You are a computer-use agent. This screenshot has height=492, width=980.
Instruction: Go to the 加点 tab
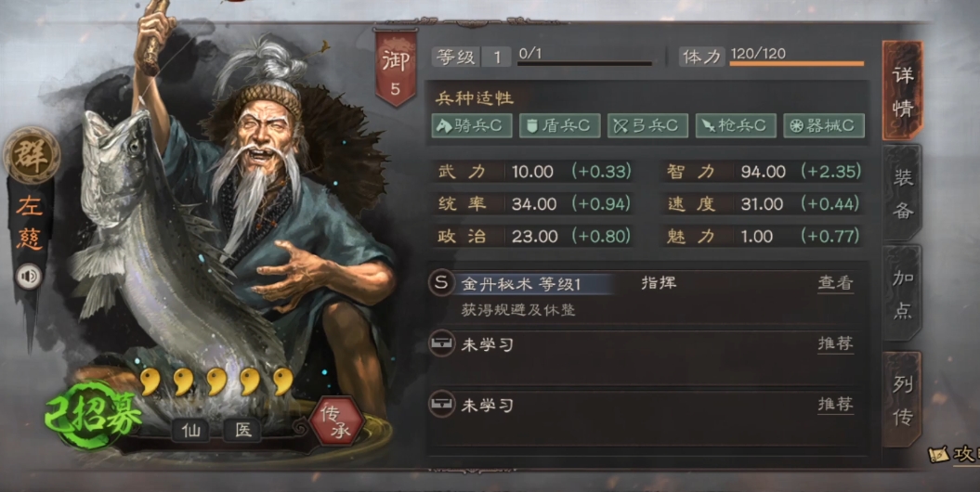[903, 293]
